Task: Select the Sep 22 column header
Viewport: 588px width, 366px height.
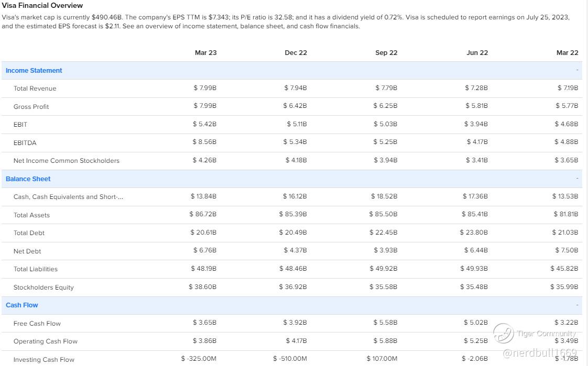Action: point(386,53)
